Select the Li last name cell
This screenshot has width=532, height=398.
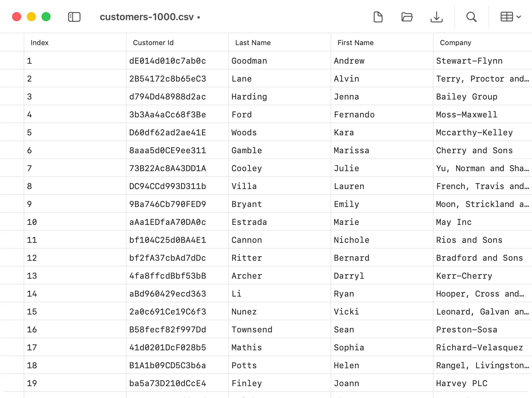point(280,293)
